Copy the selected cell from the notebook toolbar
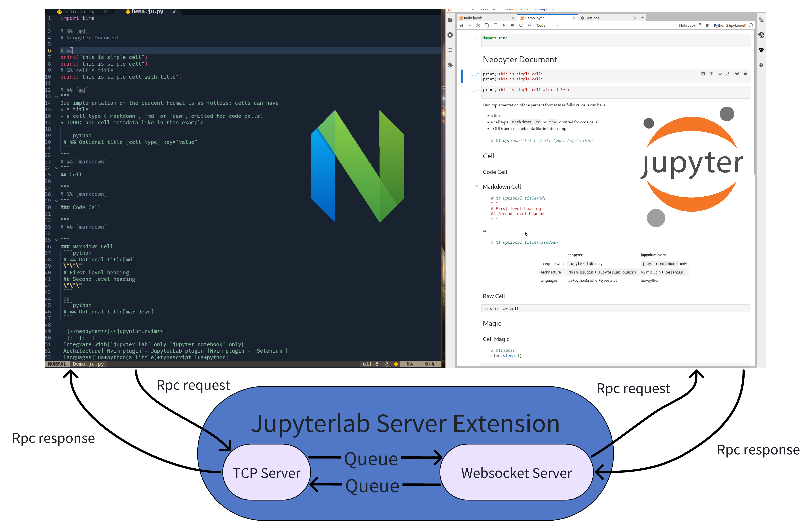 pyautogui.click(x=487, y=25)
